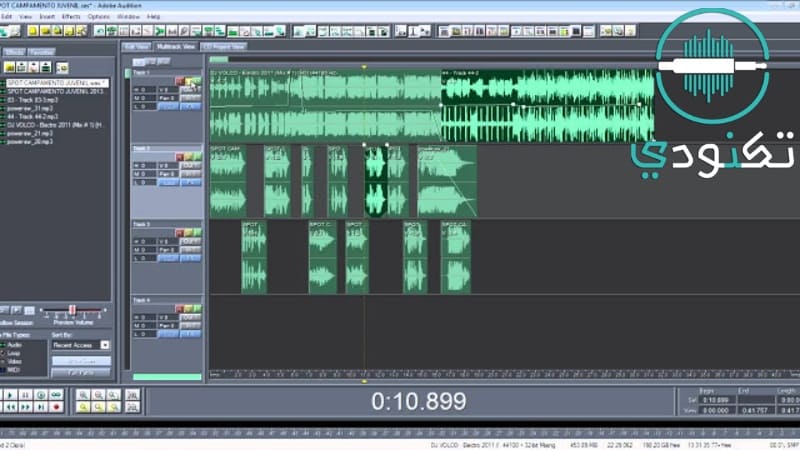800x450 pixels.
Task: Click the Zoom Out Horizontally magnifier icon
Action: pyautogui.click(x=98, y=395)
